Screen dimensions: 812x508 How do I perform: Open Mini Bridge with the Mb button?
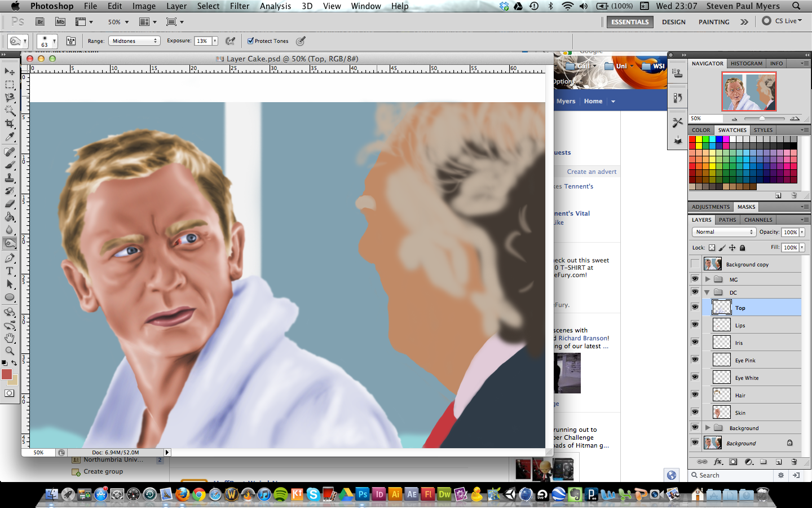pyautogui.click(x=60, y=22)
